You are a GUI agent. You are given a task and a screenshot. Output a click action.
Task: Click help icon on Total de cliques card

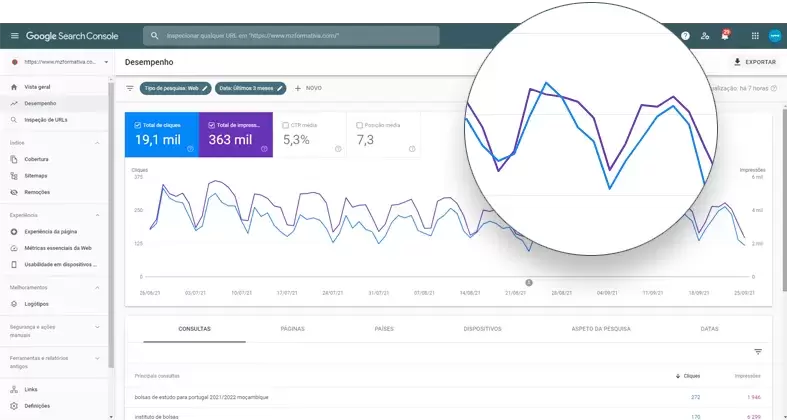coord(190,149)
